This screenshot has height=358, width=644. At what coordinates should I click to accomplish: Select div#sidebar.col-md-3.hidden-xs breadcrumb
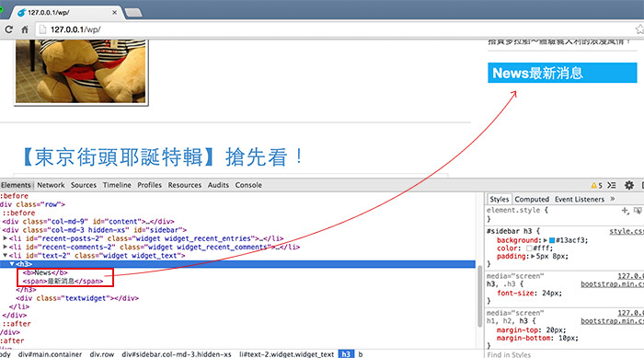click(x=177, y=354)
